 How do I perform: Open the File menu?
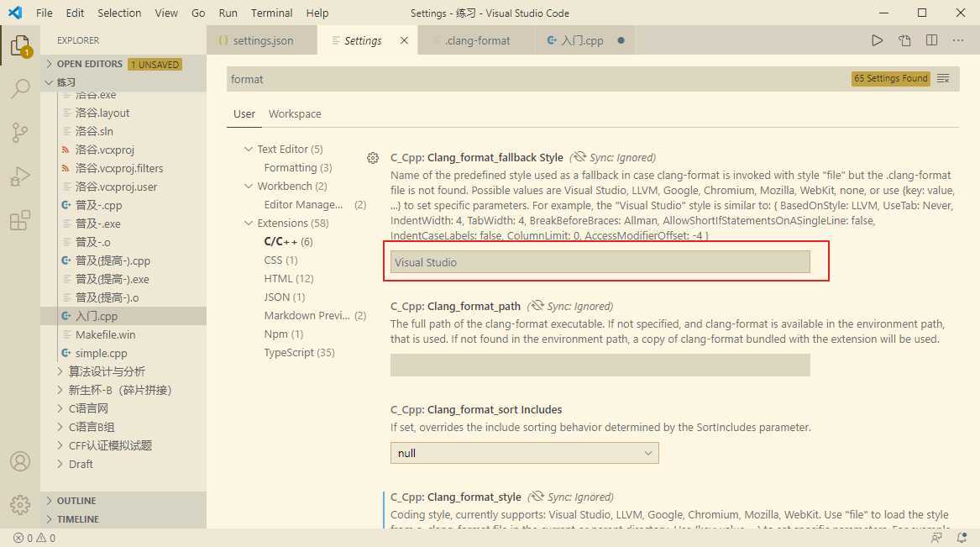[45, 13]
